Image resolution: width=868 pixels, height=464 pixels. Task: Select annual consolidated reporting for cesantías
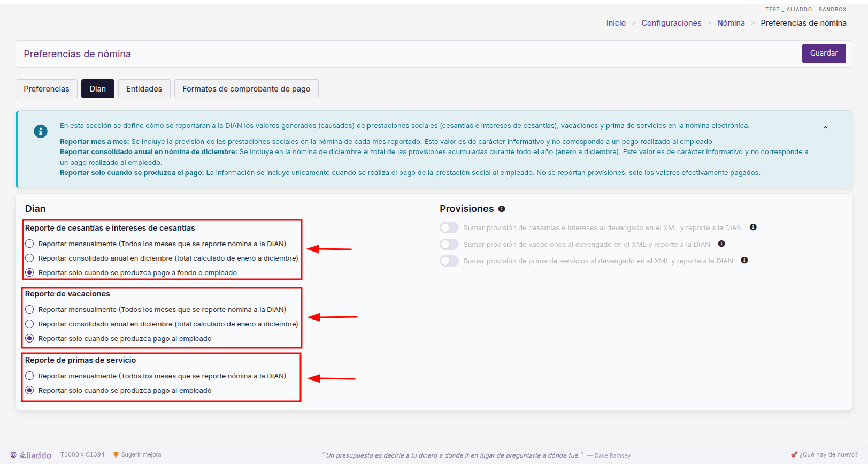29,258
